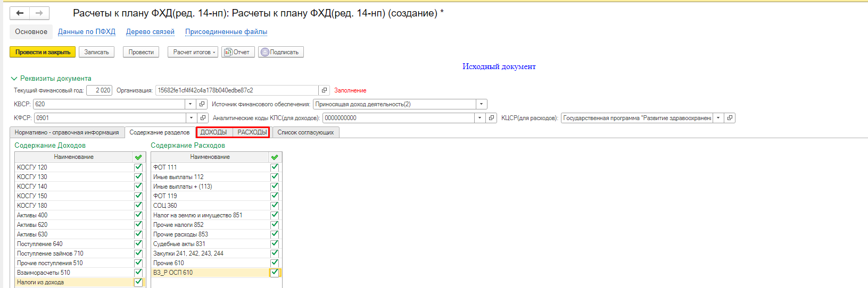Uncheck the Поступление займов 710 checkbox
The width and height of the screenshot is (868, 288).
[x=138, y=253]
